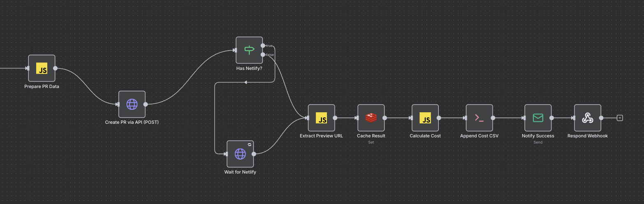Click the false output of Has Netlify?
The width and height of the screenshot is (644, 204).
[x=263, y=54]
